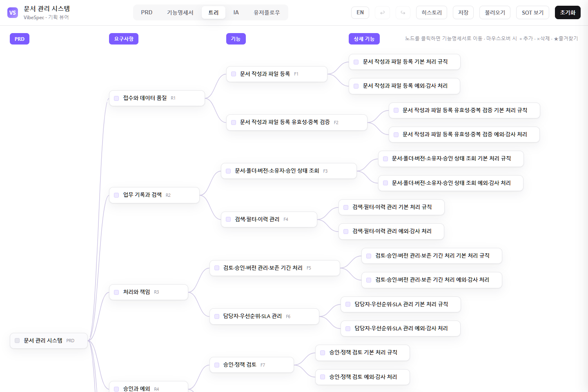Open the 히스토리 panel
This screenshot has width=588, height=392.
point(432,13)
